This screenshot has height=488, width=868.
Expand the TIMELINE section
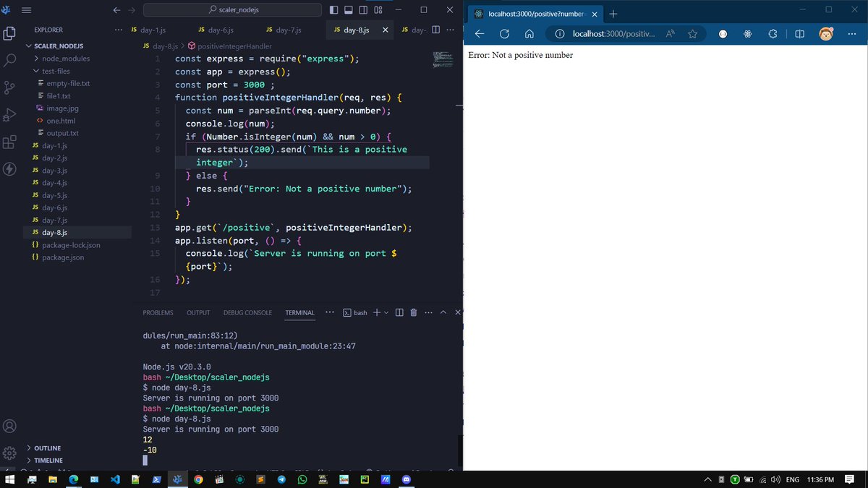click(48, 461)
